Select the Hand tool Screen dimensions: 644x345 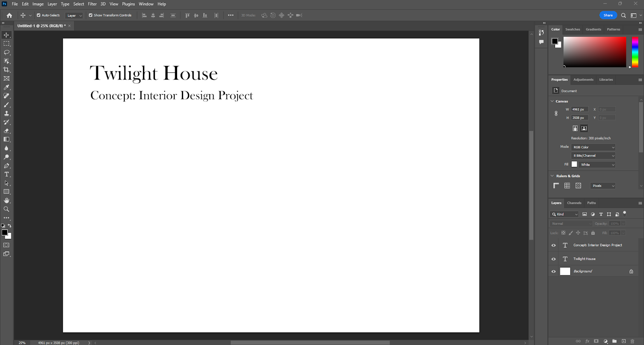(x=6, y=200)
